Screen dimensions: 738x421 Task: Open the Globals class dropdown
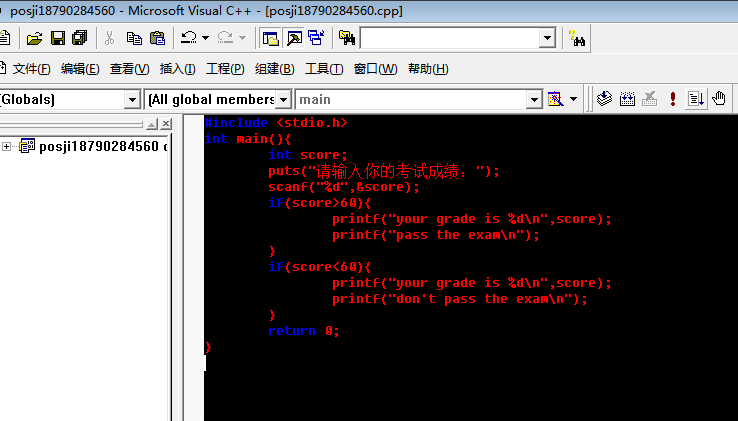click(132, 99)
